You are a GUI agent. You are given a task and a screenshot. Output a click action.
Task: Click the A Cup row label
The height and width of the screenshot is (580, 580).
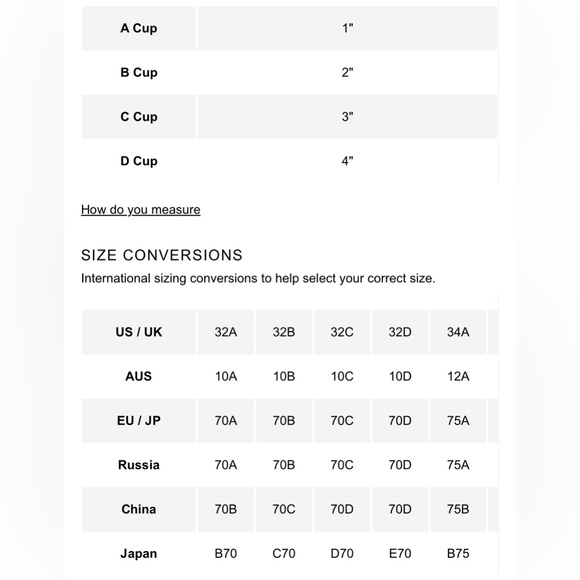pos(139,28)
